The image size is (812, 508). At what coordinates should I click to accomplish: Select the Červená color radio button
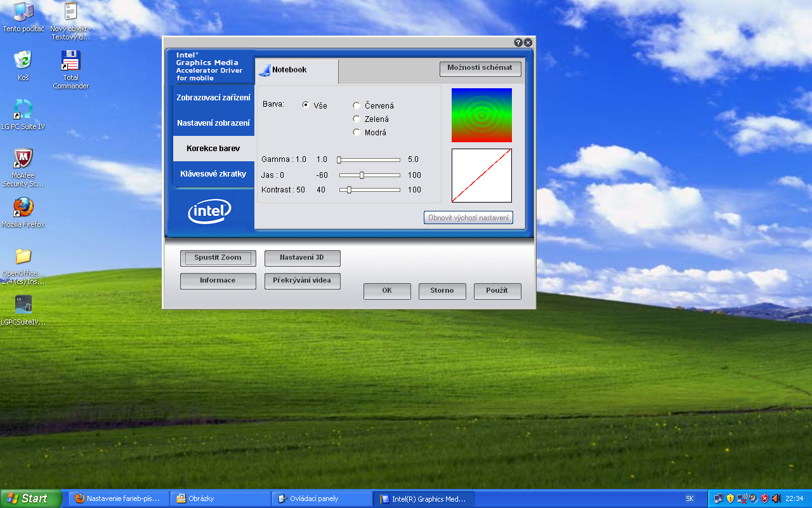click(x=357, y=105)
